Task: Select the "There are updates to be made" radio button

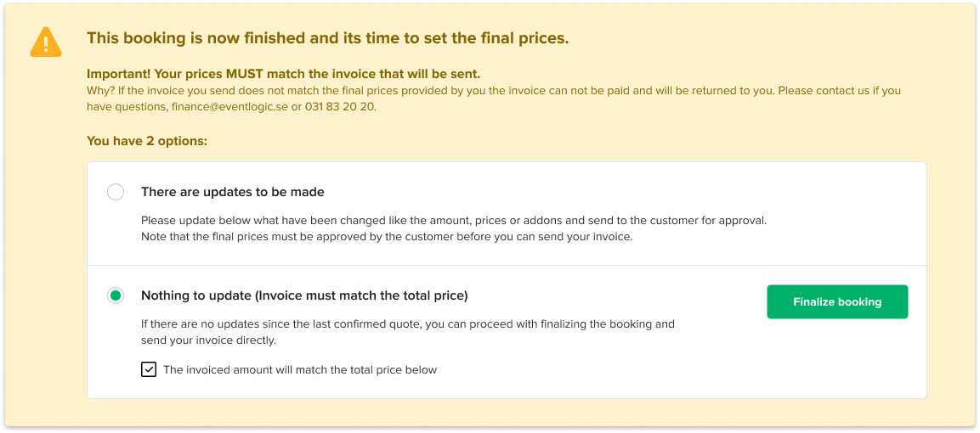Action: tap(116, 192)
